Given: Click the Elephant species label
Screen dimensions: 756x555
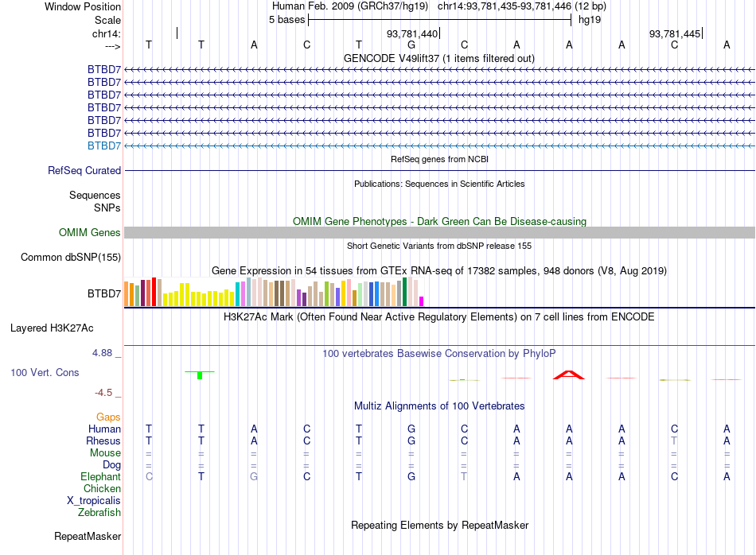Looking at the screenshot, I should pyautogui.click(x=101, y=477).
